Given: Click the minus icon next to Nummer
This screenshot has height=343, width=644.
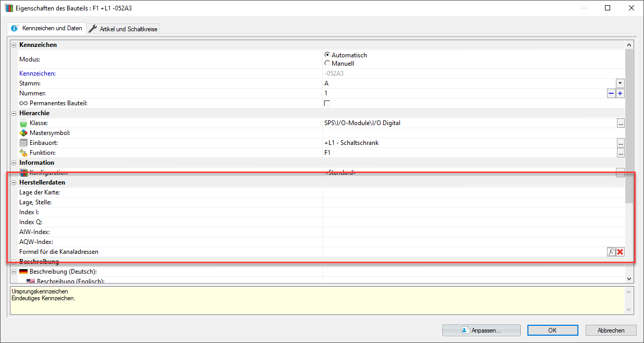Looking at the screenshot, I should click(x=611, y=93).
